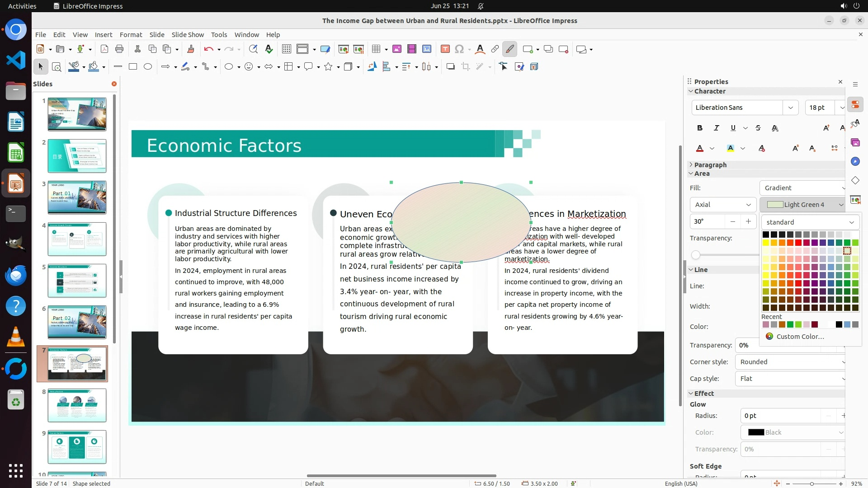Click the Insert Image icon
Screen dimensions: 868x488
tap(396, 49)
